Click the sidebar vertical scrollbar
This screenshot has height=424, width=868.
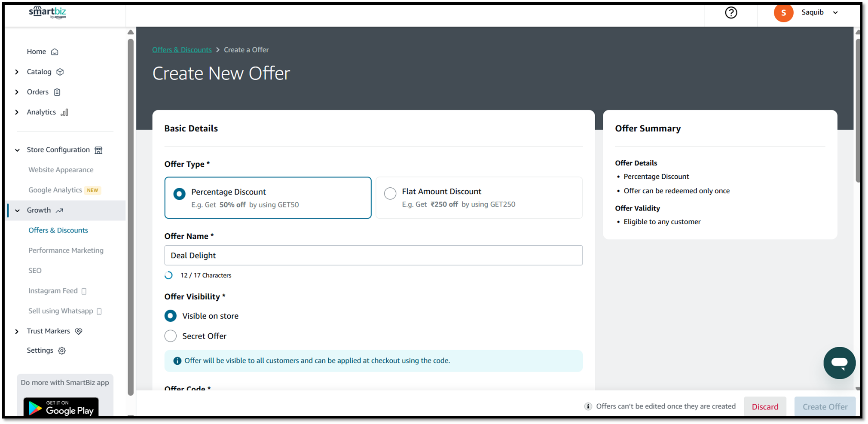(131, 217)
